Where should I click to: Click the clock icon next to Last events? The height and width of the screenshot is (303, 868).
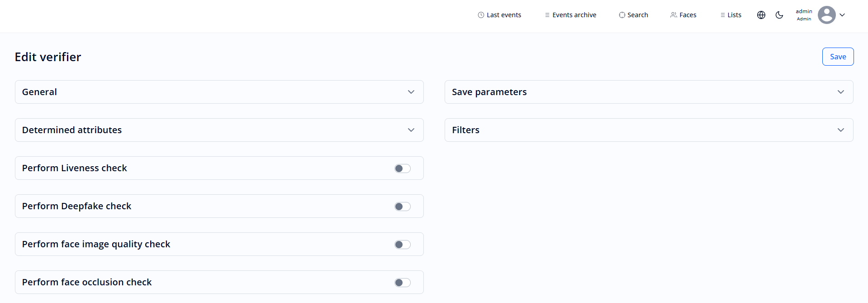[x=480, y=14]
